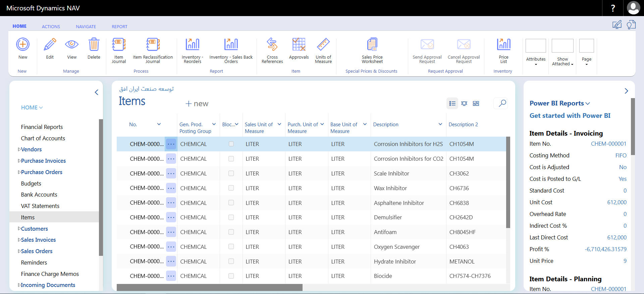The width and height of the screenshot is (644, 294).
Task: Run Inventory - Reorders report
Action: click(x=193, y=45)
